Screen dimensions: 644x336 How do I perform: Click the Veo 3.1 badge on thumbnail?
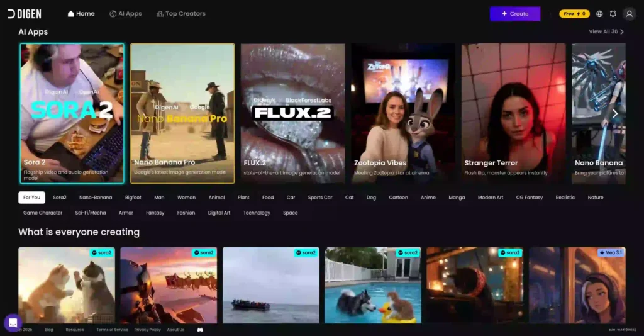(x=611, y=253)
